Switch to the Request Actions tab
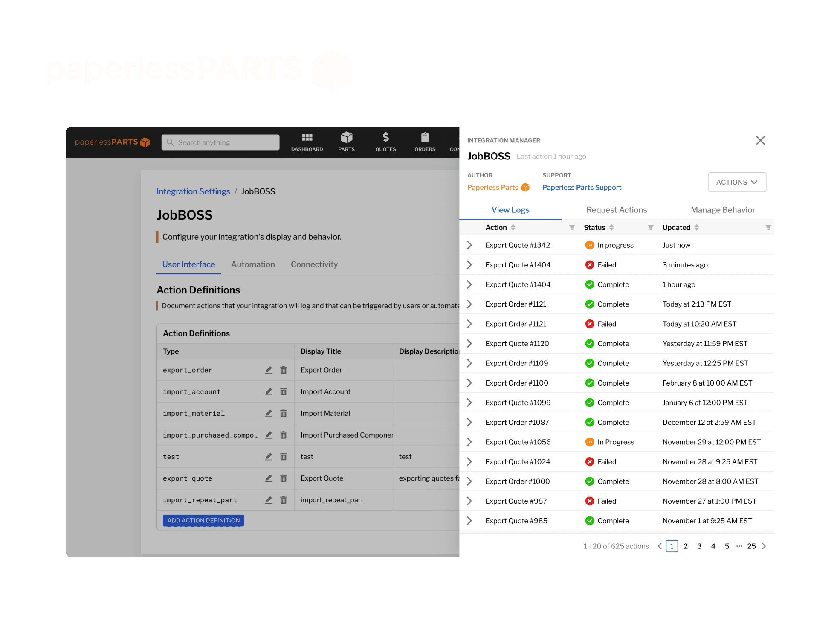This screenshot has height=629, width=840. (x=617, y=210)
